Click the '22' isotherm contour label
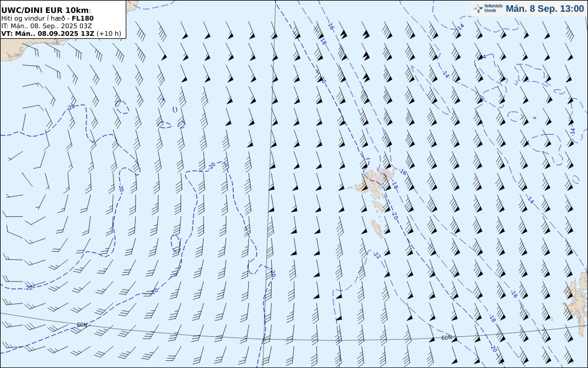 point(377,255)
